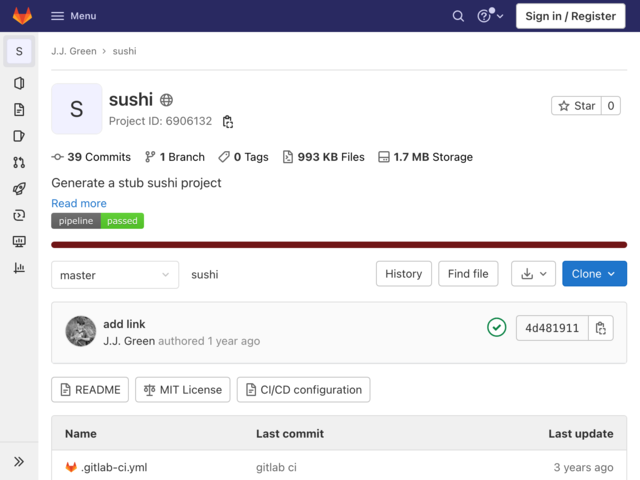This screenshot has height=480, width=640.
Task: Click the large S project avatar
Action: (77, 109)
